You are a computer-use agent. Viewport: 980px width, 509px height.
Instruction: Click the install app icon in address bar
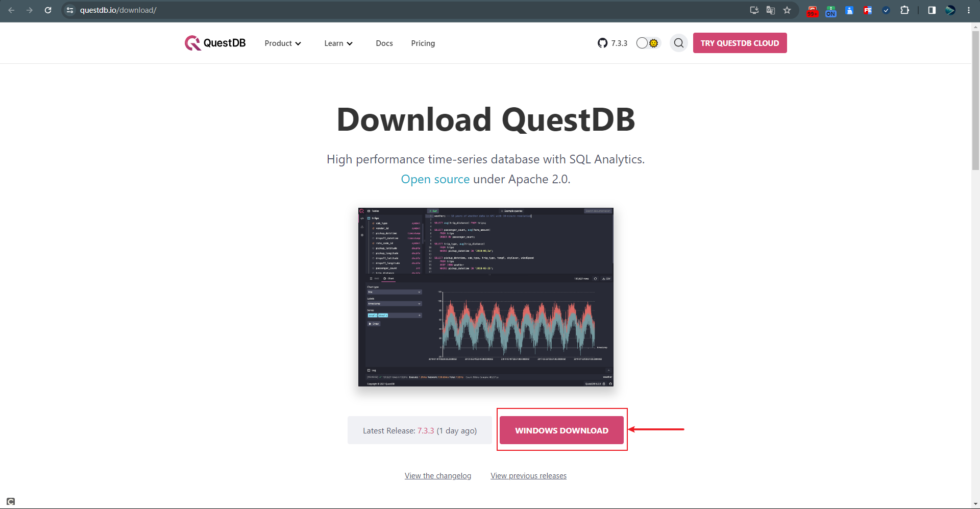754,10
